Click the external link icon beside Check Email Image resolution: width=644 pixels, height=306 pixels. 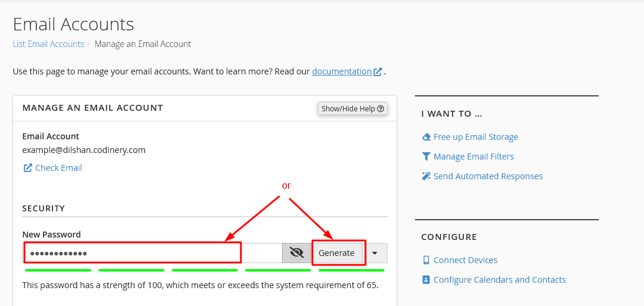[x=27, y=168]
